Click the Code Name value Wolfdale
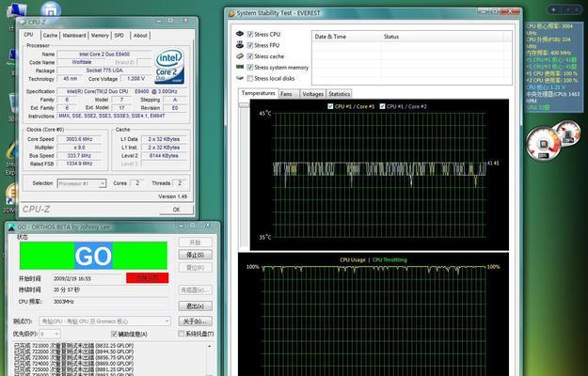588x376 pixels. tap(82, 62)
